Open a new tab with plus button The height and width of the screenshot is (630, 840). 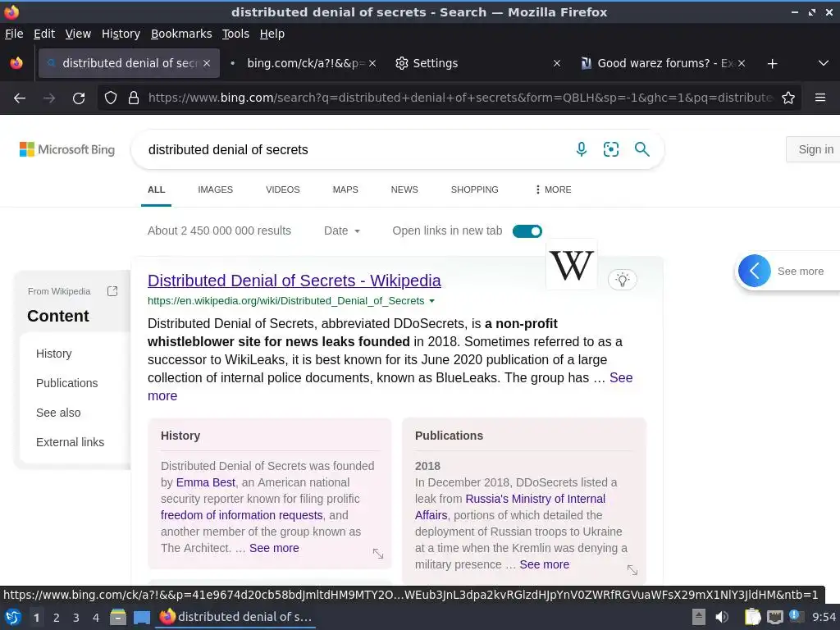(x=772, y=64)
